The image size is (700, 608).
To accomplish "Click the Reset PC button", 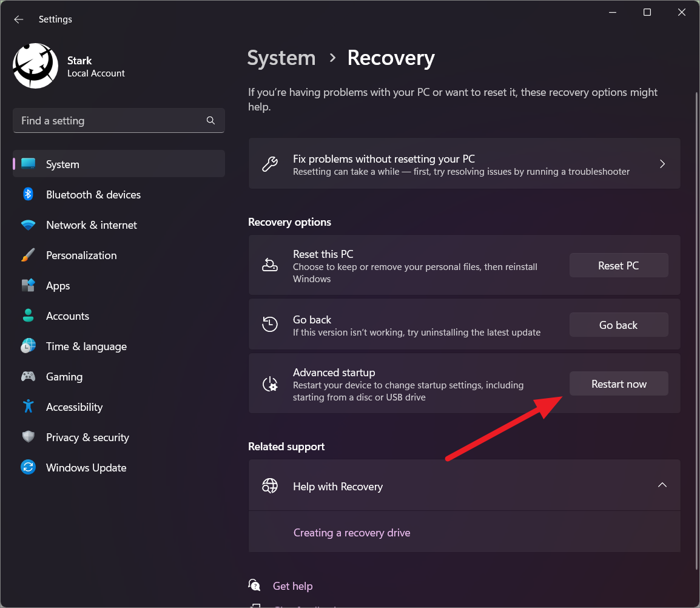I will tap(618, 265).
